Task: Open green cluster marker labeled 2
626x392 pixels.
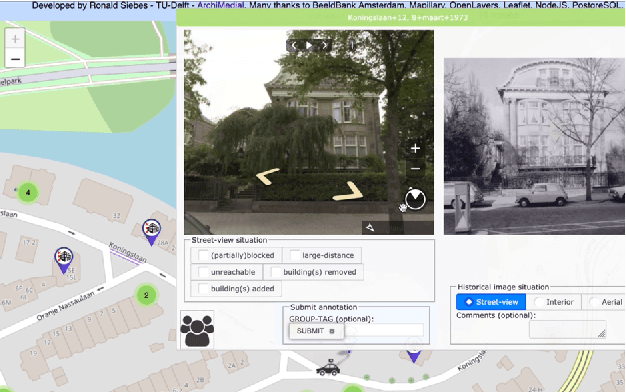Action: pos(146,295)
